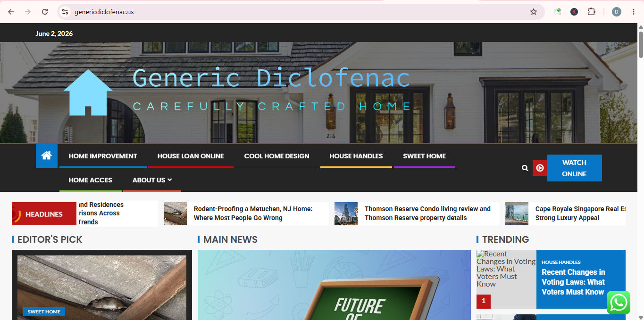Go back using the browser back arrow
The width and height of the screenshot is (644, 320).
[x=11, y=12]
